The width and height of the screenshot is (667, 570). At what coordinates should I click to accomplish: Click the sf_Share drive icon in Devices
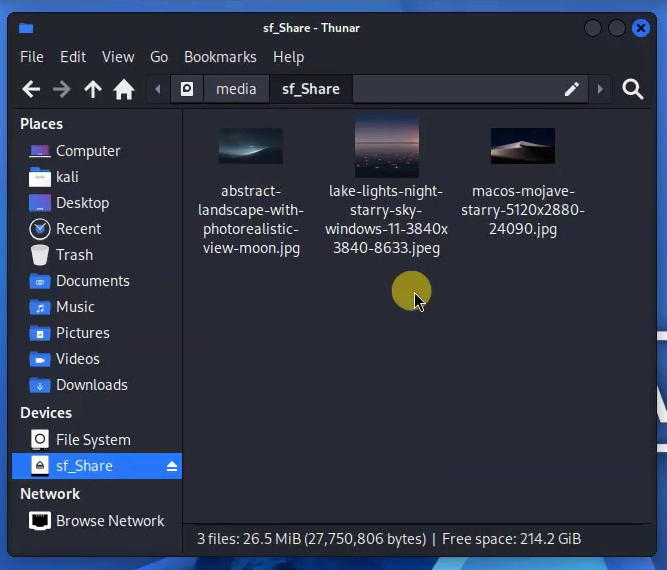(x=40, y=466)
